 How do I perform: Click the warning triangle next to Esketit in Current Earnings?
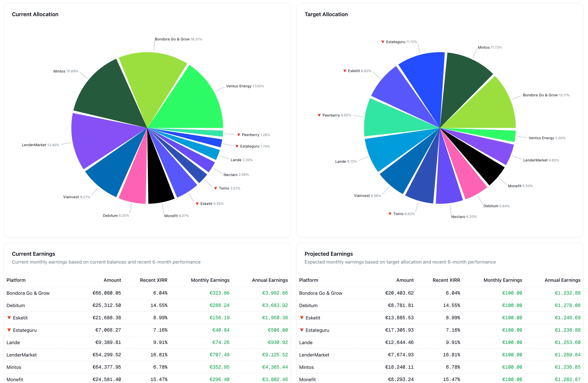click(9, 318)
